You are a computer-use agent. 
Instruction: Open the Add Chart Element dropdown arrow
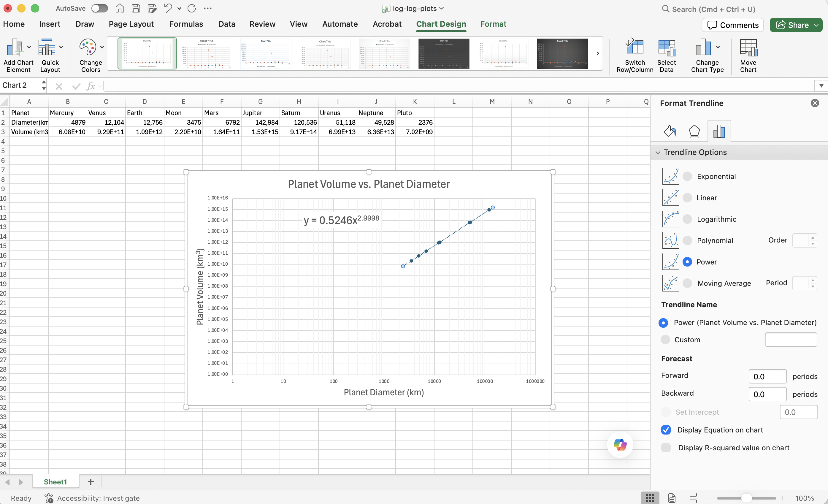coord(29,47)
